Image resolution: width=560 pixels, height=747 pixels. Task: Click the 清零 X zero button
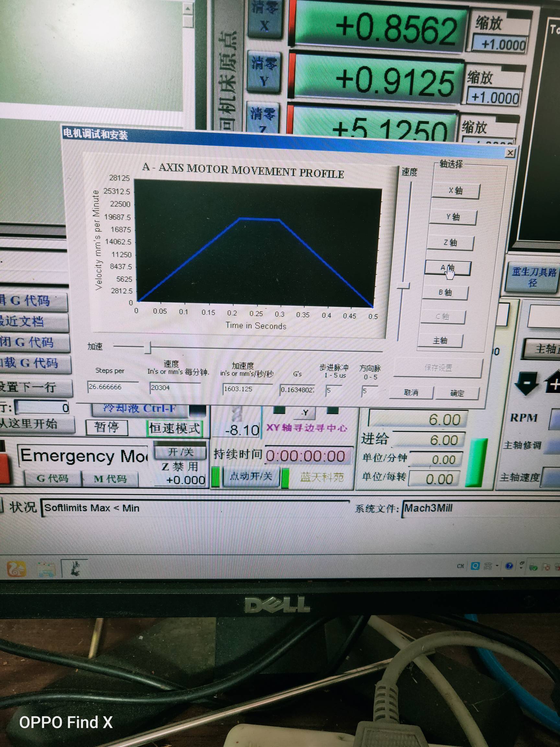(264, 18)
